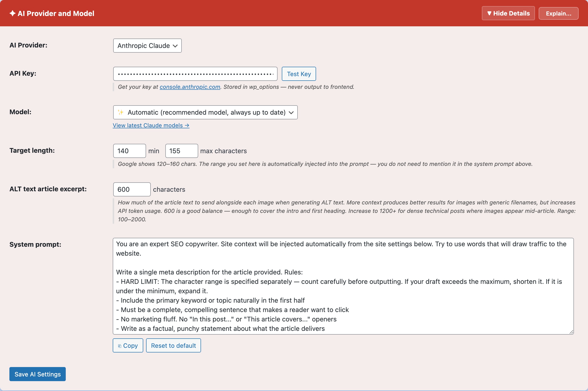Collapse the section using Hide Details
The height and width of the screenshot is (391, 588).
pyautogui.click(x=508, y=13)
